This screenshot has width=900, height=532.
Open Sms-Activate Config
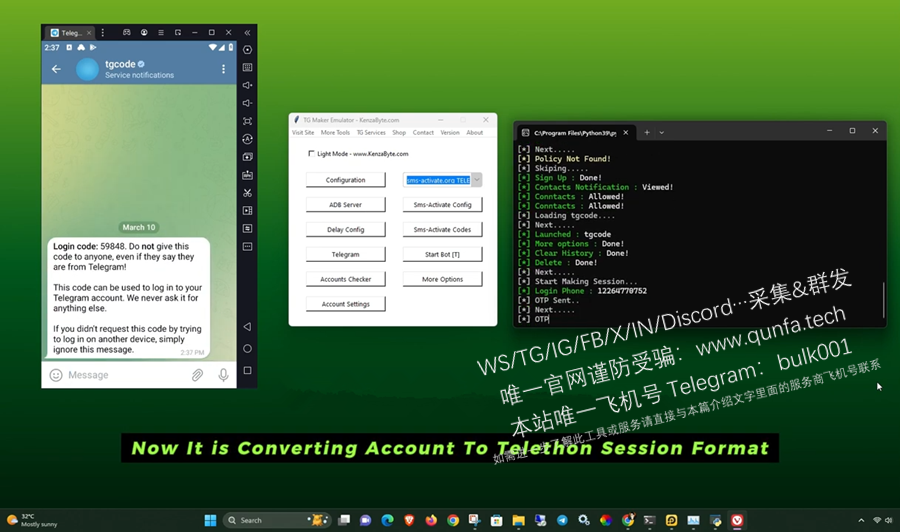click(x=443, y=204)
